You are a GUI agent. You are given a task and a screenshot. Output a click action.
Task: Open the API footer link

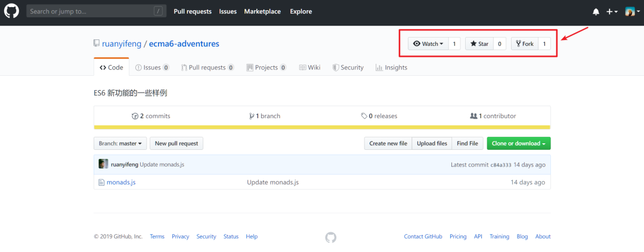(x=478, y=236)
